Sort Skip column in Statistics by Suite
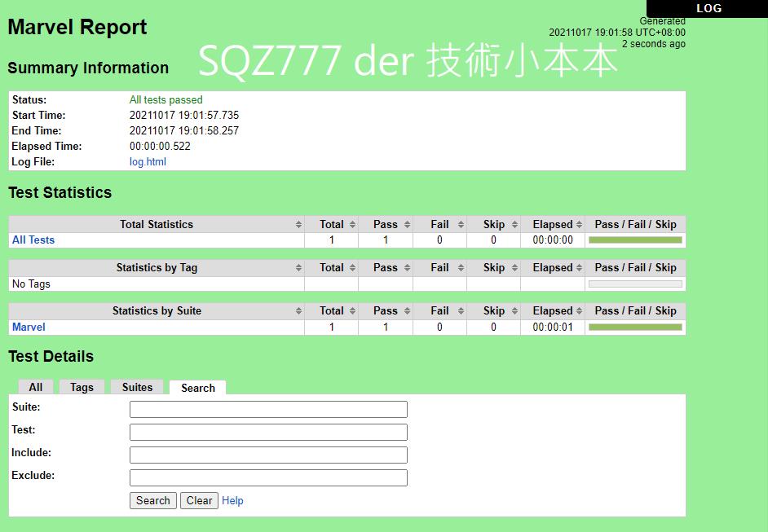This screenshot has width=768, height=532. (514, 310)
